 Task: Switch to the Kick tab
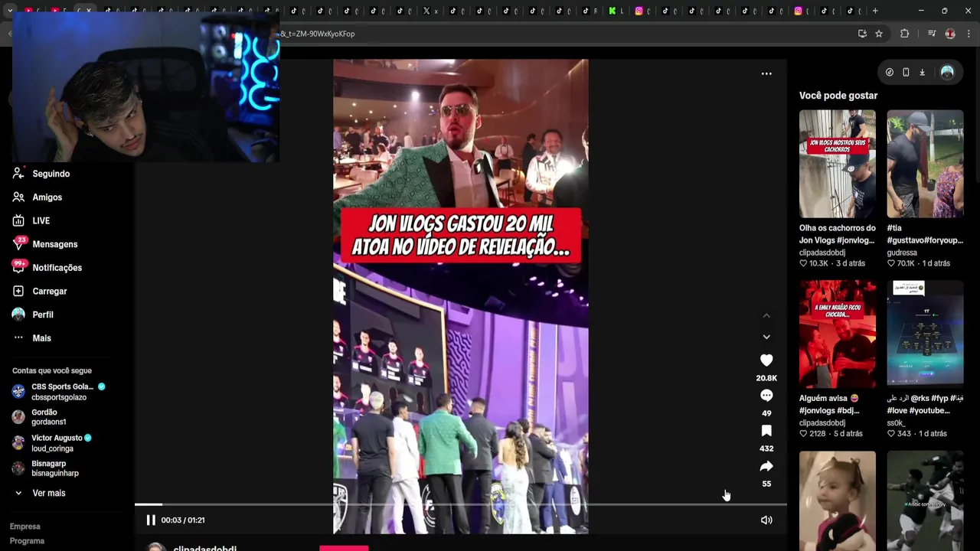click(616, 11)
